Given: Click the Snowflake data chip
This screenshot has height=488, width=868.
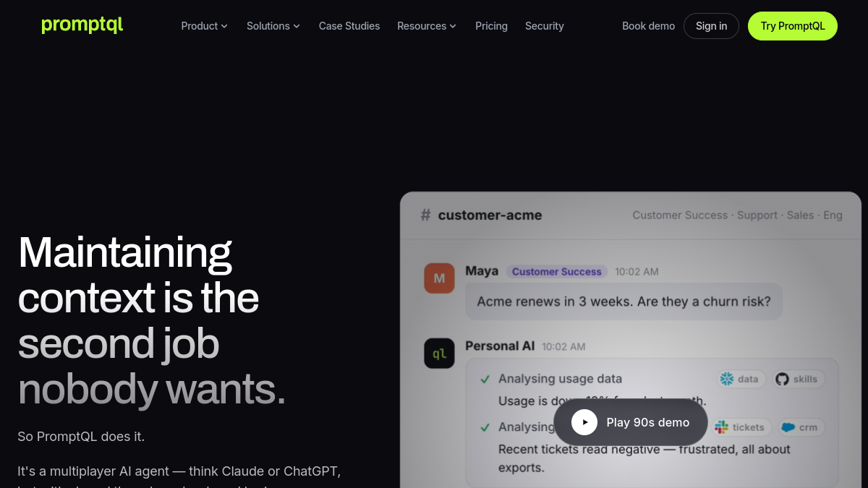Looking at the screenshot, I should point(741,379).
